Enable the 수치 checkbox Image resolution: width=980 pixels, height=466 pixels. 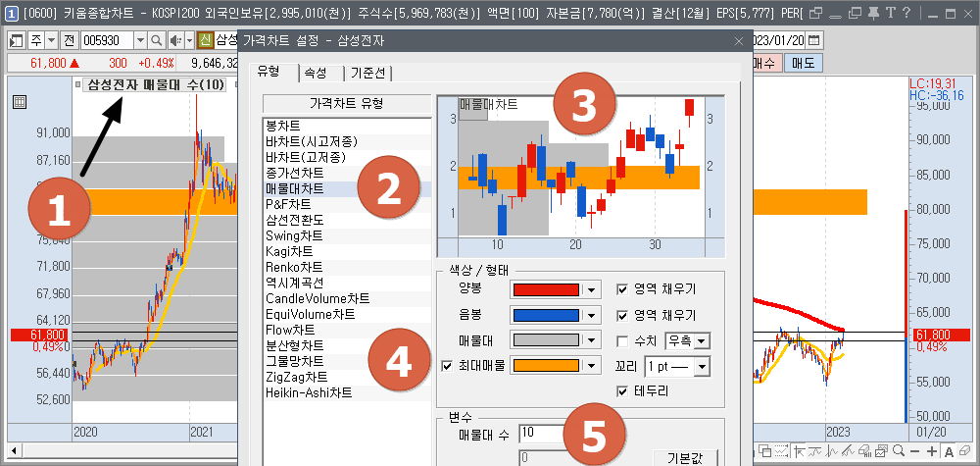point(621,340)
